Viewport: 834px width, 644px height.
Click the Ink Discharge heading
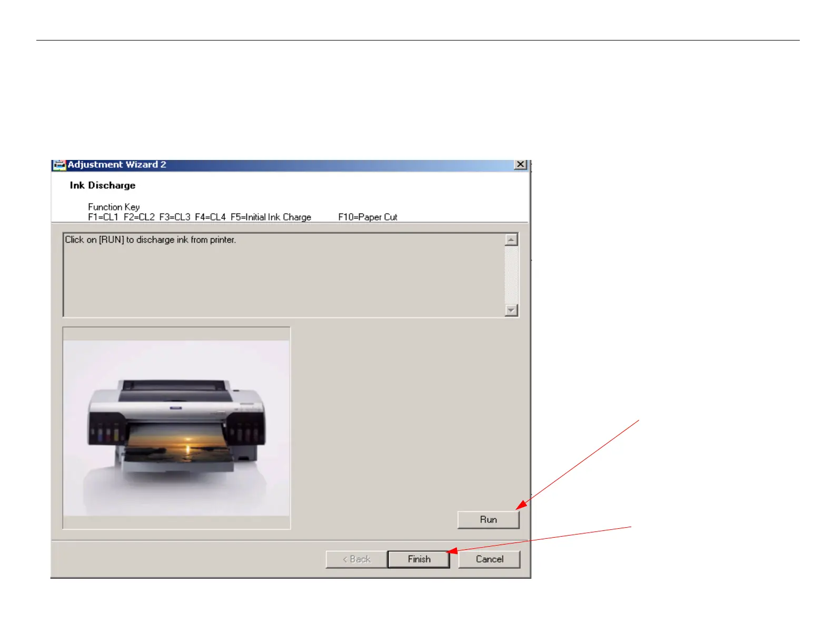tap(103, 185)
